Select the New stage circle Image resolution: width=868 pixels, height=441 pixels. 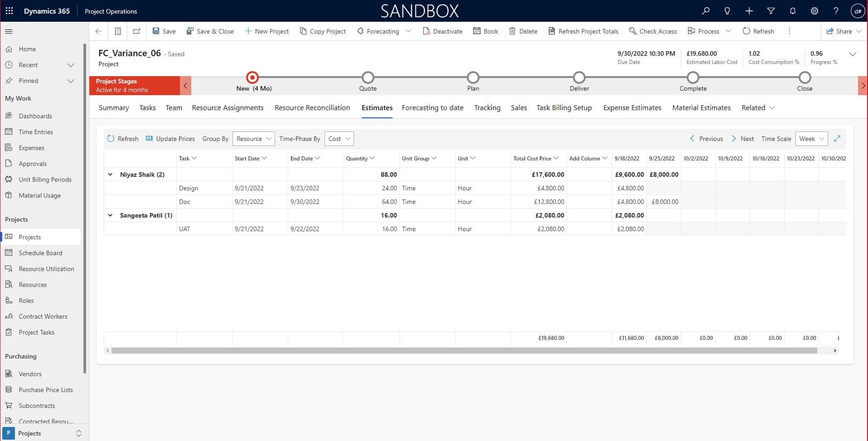[x=252, y=77]
